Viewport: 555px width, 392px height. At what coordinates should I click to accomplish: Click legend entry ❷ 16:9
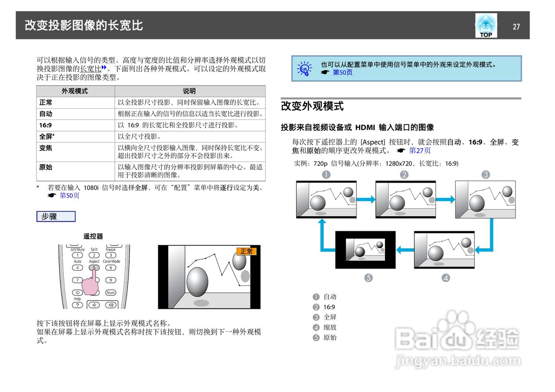pos(324,307)
